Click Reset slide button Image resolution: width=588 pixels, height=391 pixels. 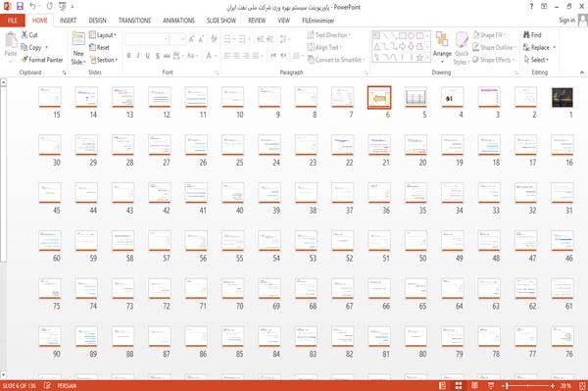[99, 47]
